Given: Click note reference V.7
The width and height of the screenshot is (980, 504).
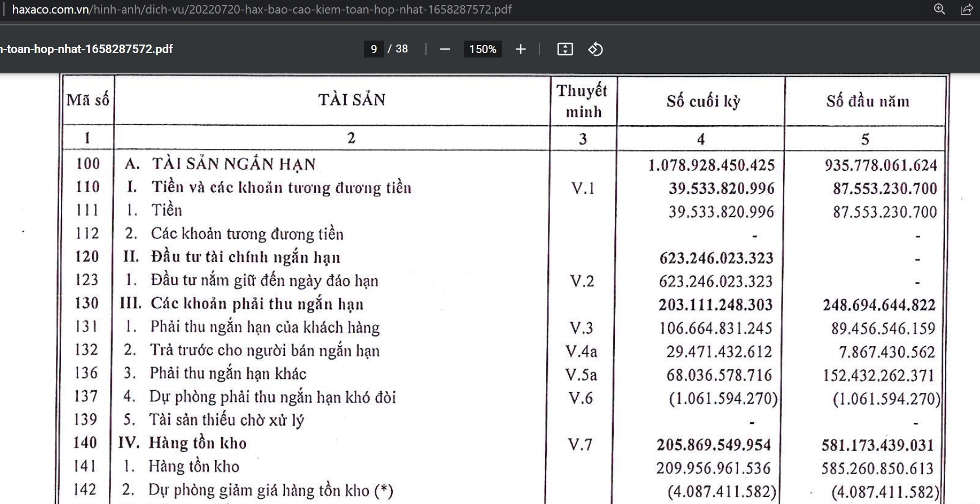Looking at the screenshot, I should click(580, 445).
